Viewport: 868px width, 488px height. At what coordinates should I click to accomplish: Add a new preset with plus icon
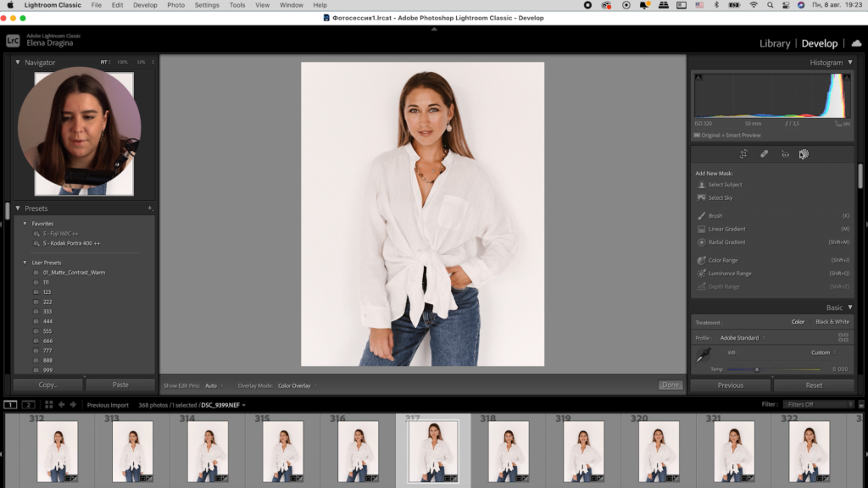point(149,208)
